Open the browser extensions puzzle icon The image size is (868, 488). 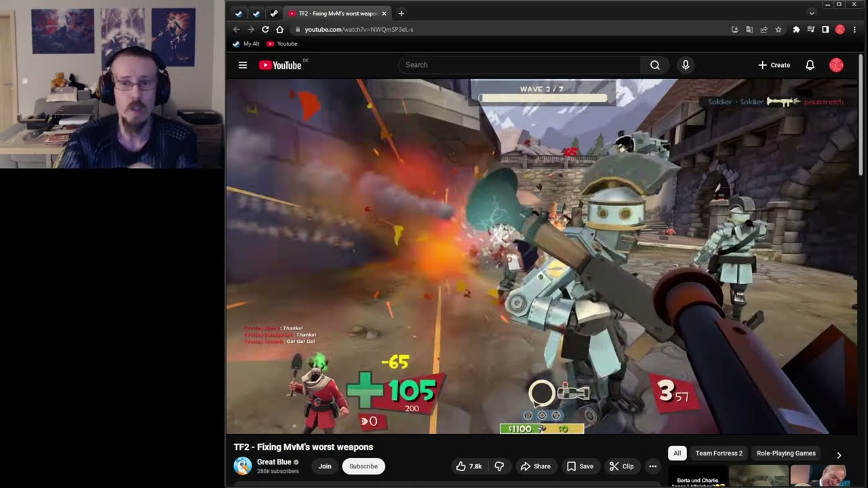796,30
